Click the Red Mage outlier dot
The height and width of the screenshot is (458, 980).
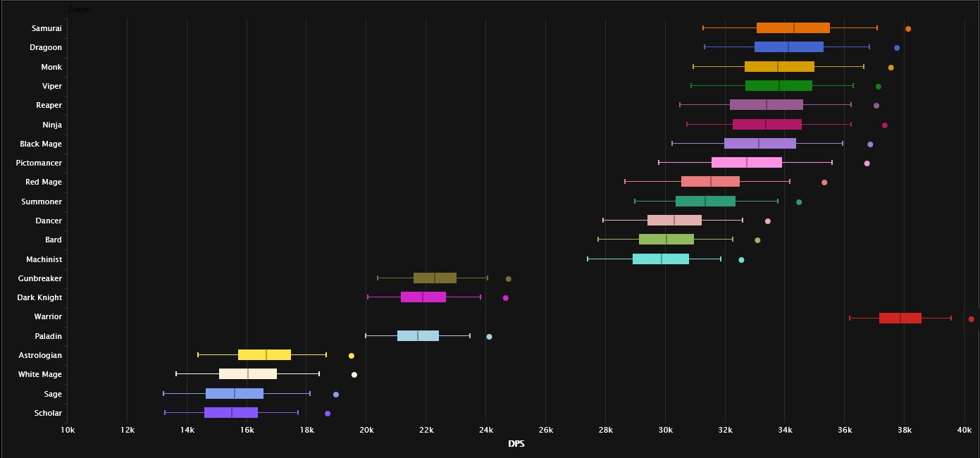[824, 182]
